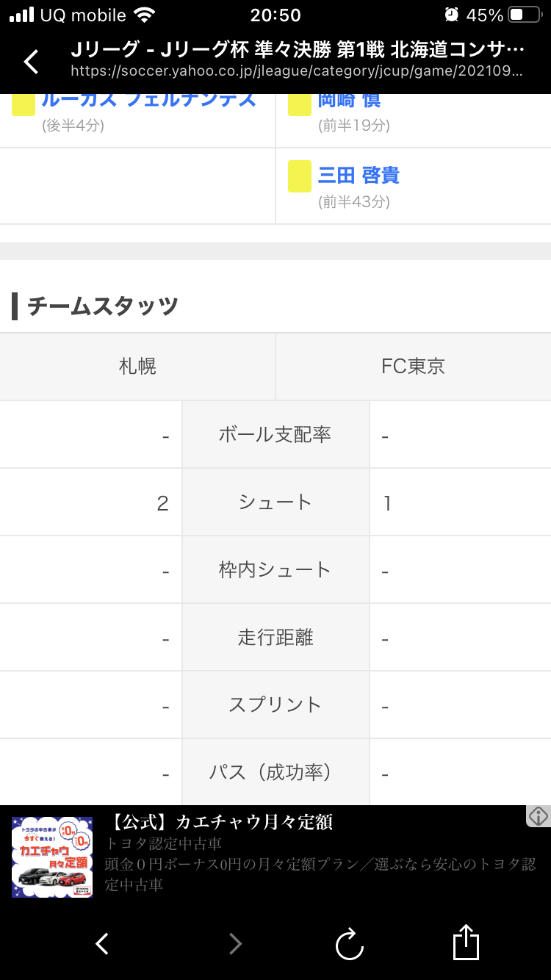
Task: Tap the シュート stat row label
Action: 275,502
